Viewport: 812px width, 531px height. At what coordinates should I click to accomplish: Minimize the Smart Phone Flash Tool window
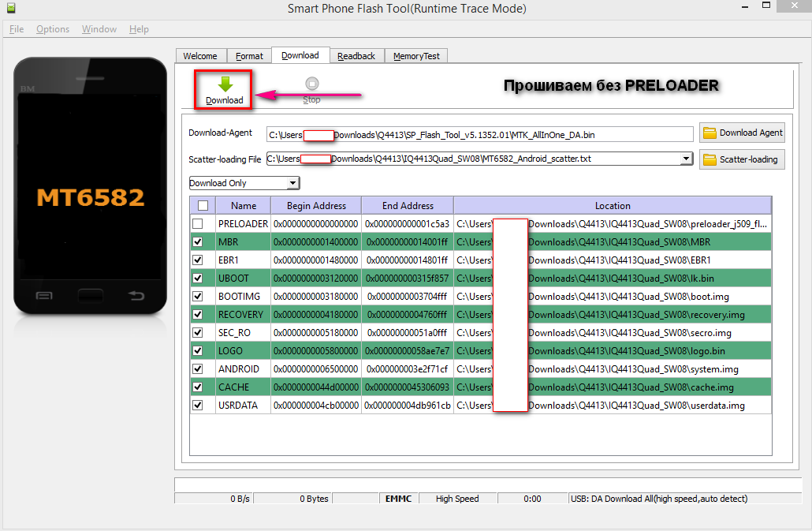coord(745,7)
